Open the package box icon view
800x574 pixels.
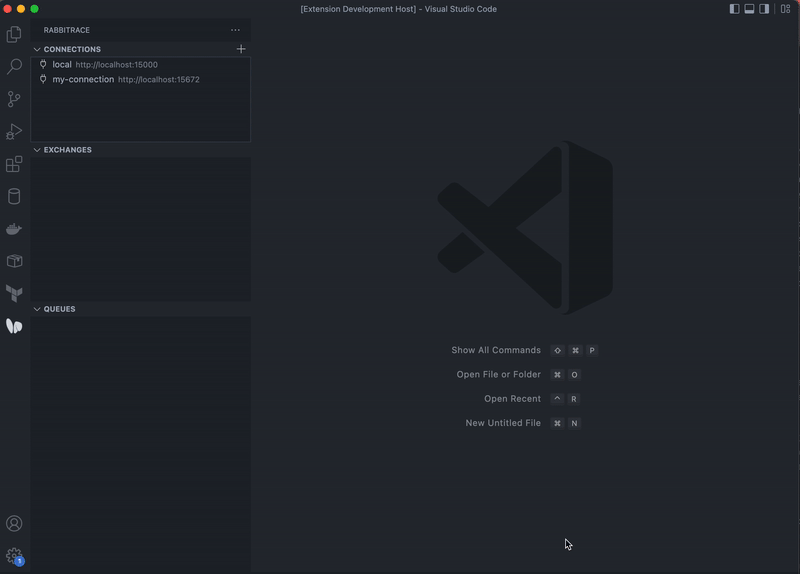click(x=14, y=261)
